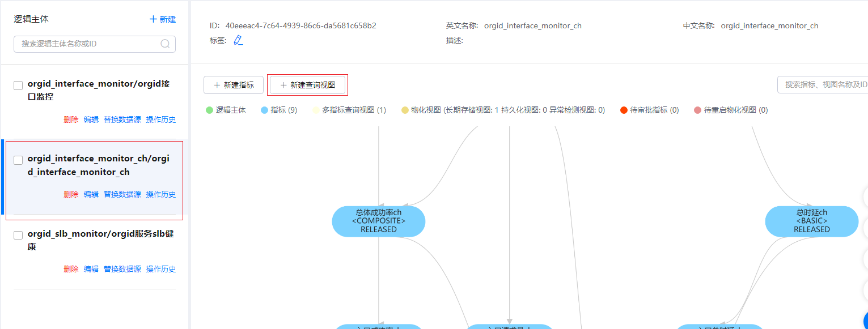Click the 待重启物化视图 legend dot

pyautogui.click(x=697, y=110)
